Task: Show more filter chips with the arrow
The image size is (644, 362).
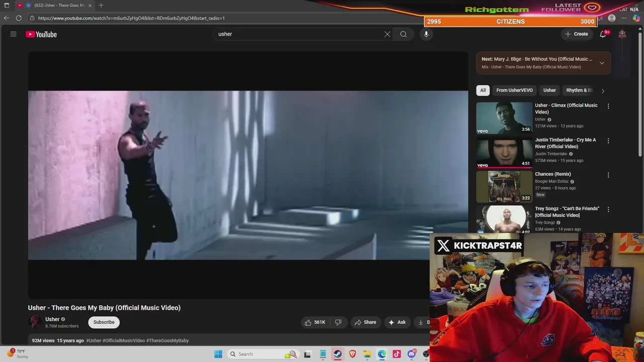Action: [603, 91]
